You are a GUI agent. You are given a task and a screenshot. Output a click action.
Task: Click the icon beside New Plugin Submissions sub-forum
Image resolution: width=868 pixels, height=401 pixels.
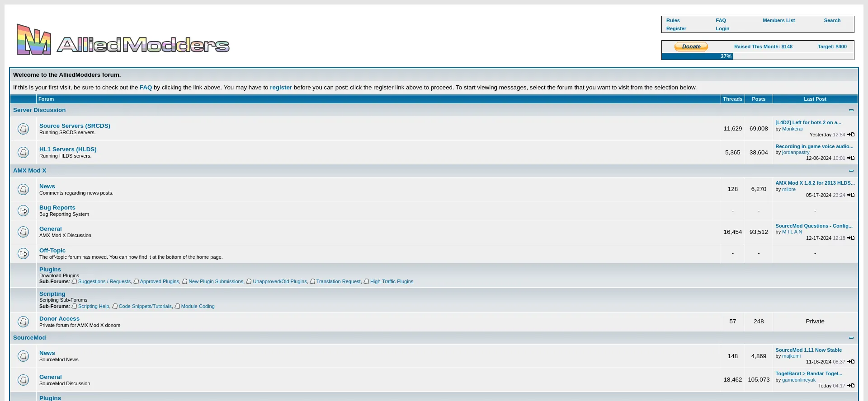[x=184, y=281]
